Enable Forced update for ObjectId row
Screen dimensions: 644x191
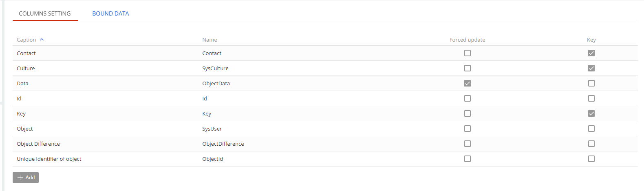tap(468, 159)
